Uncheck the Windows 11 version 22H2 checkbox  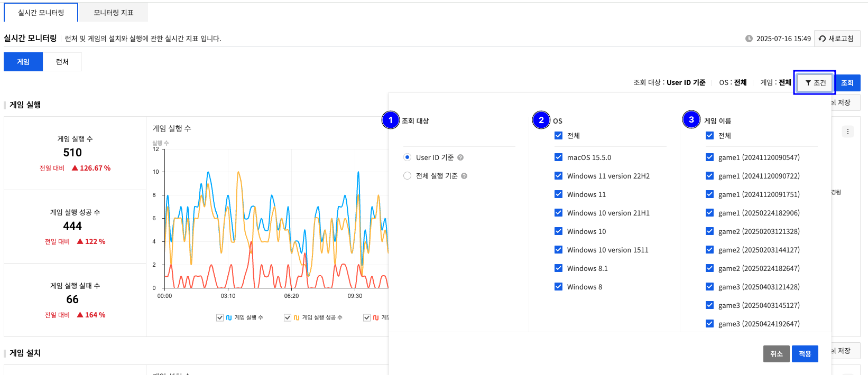pos(558,176)
